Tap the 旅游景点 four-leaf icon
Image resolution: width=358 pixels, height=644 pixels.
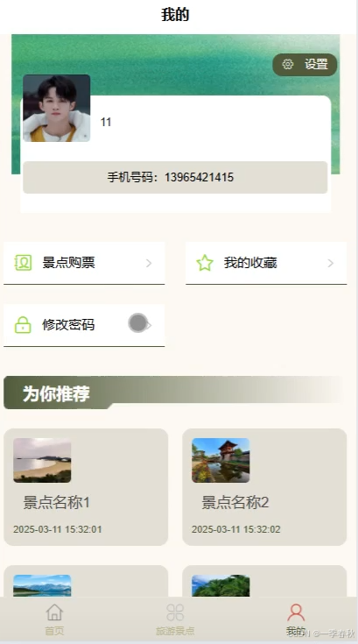(175, 612)
